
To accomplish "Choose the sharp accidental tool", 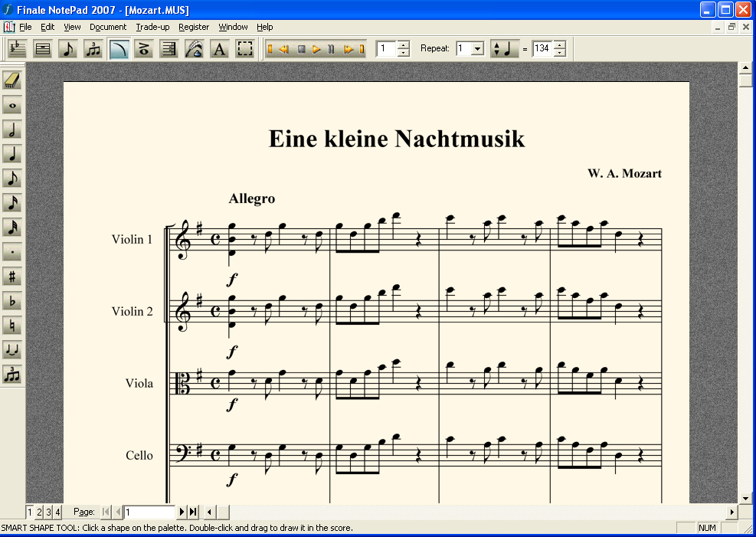I will [11, 277].
